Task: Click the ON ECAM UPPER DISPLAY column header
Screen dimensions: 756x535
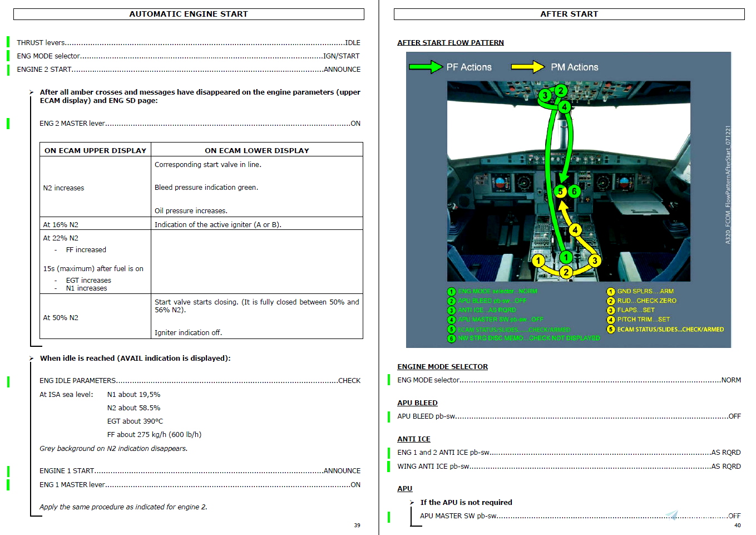Action: point(95,150)
